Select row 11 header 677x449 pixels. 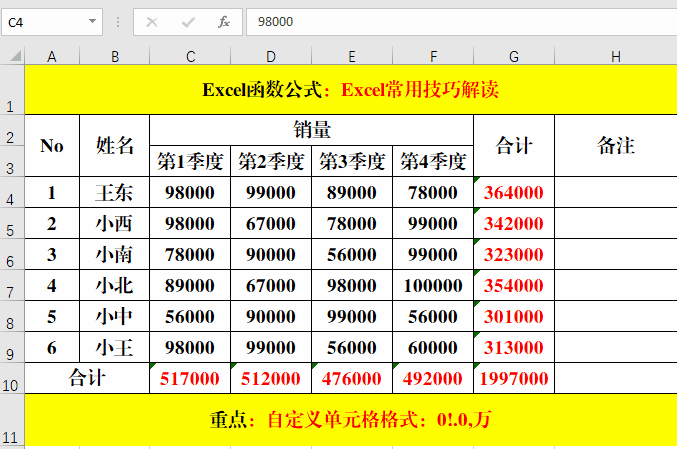[x=12, y=420]
